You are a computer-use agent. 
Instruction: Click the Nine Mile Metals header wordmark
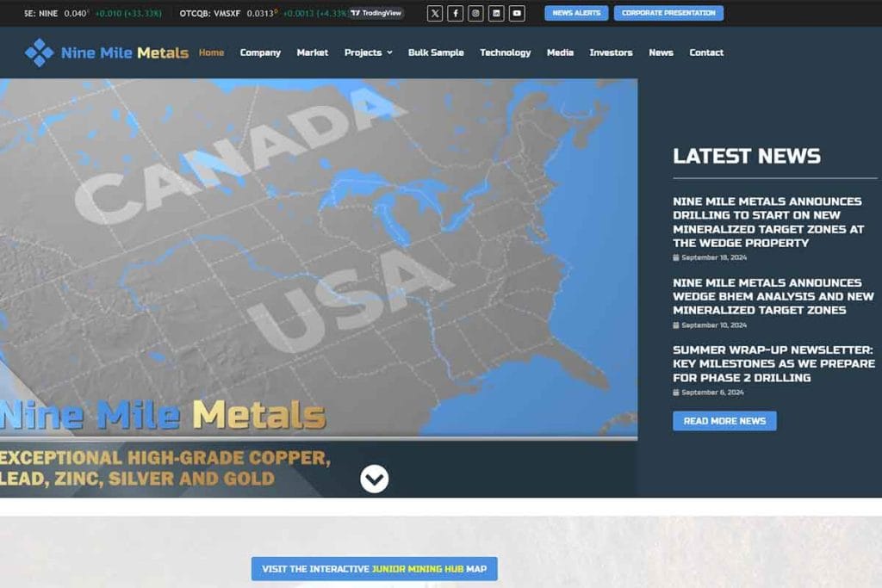pyautogui.click(x=125, y=53)
